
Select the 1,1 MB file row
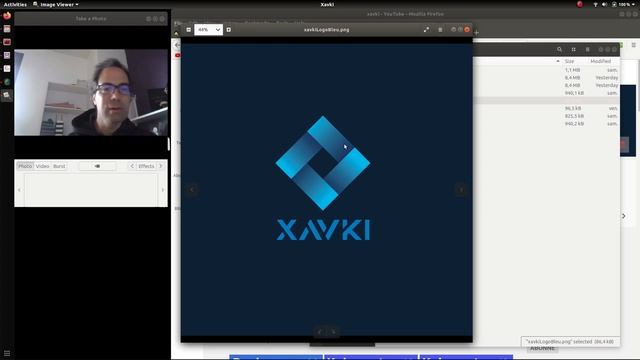pyautogui.click(x=546, y=70)
